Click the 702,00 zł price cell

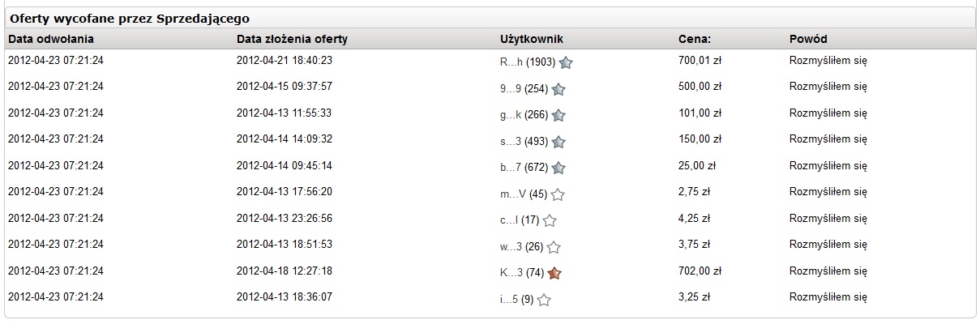click(697, 271)
